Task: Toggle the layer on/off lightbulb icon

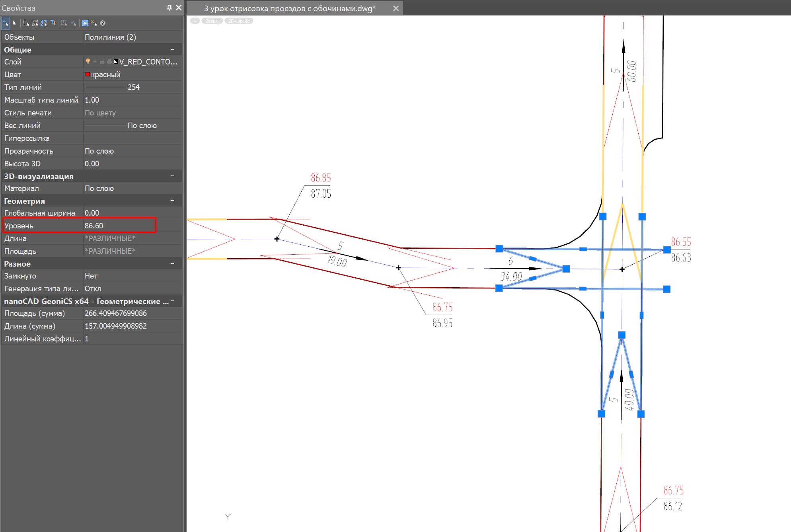Action: (88, 62)
